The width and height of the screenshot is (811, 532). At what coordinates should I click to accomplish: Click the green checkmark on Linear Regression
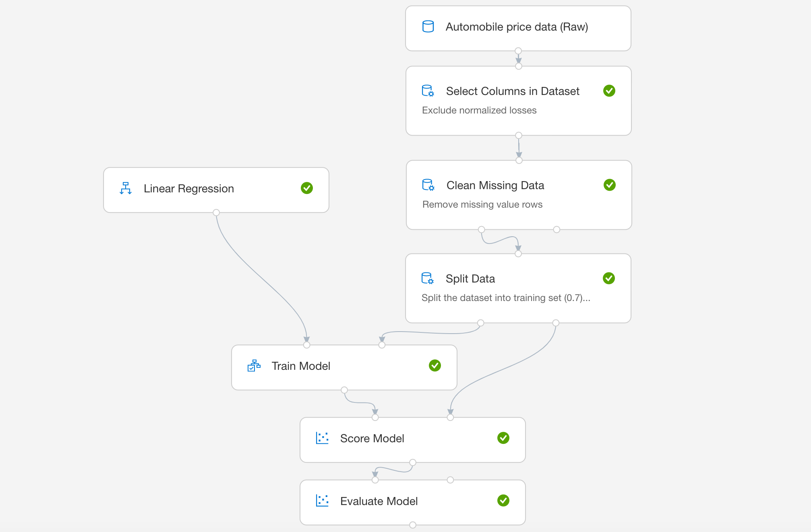pyautogui.click(x=307, y=188)
